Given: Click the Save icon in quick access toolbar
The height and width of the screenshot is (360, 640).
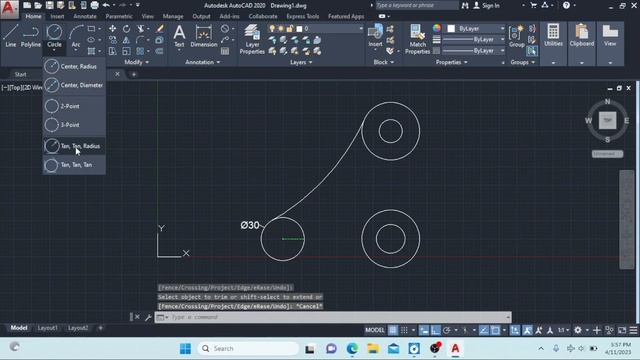Looking at the screenshot, I should [x=49, y=5].
